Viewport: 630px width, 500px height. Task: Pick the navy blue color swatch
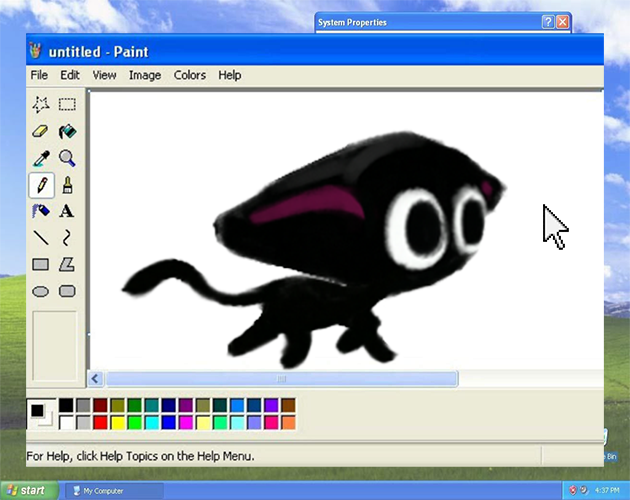coord(169,405)
